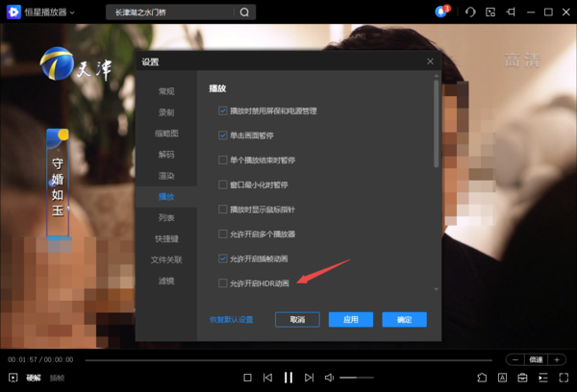
Task: Enable 允许开启HDR动画 checkbox
Action: click(223, 283)
